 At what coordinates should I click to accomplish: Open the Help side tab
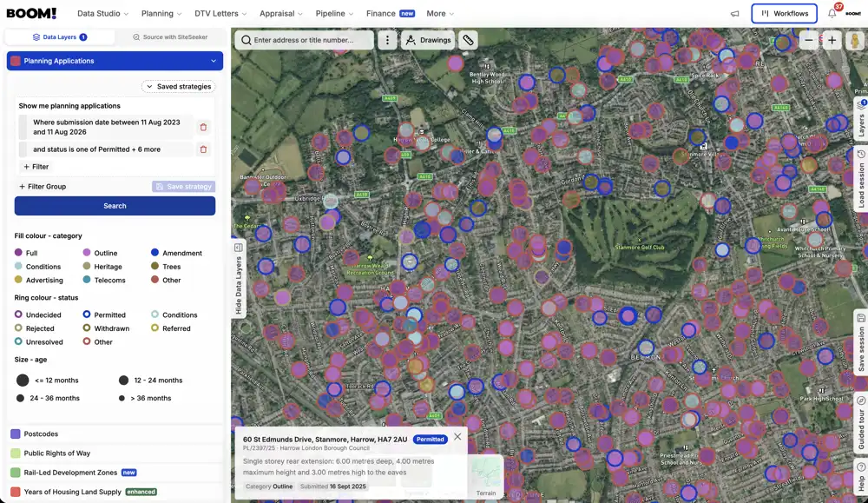(861, 476)
